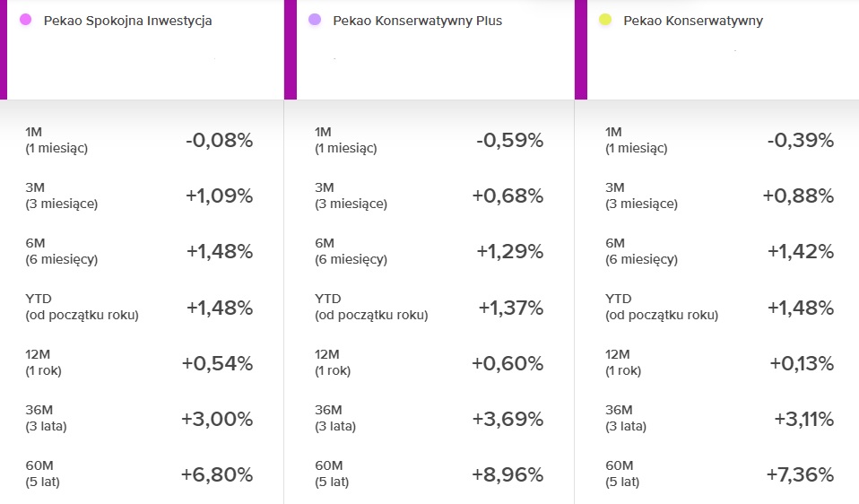Click the purple dot beside Pekao Konserwatywny Plus
Screen dimensions: 859x504
click(315, 20)
